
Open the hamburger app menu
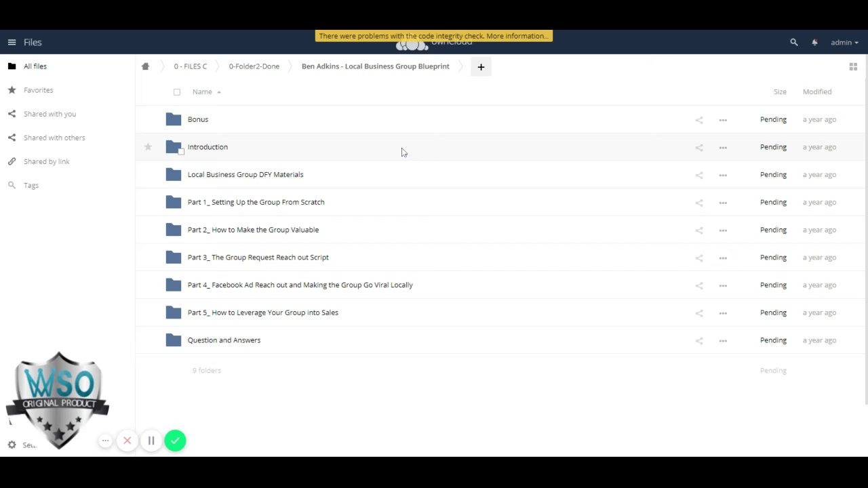click(12, 42)
